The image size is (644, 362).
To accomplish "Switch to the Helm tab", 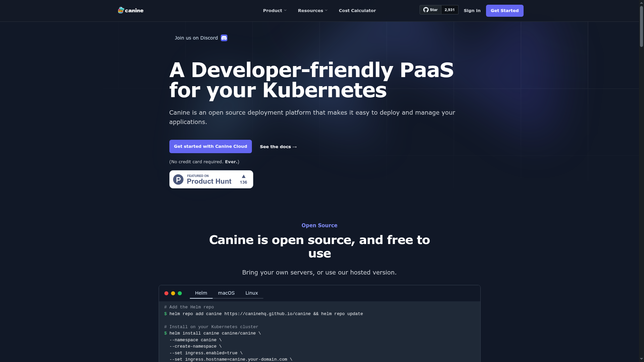I will pyautogui.click(x=201, y=293).
